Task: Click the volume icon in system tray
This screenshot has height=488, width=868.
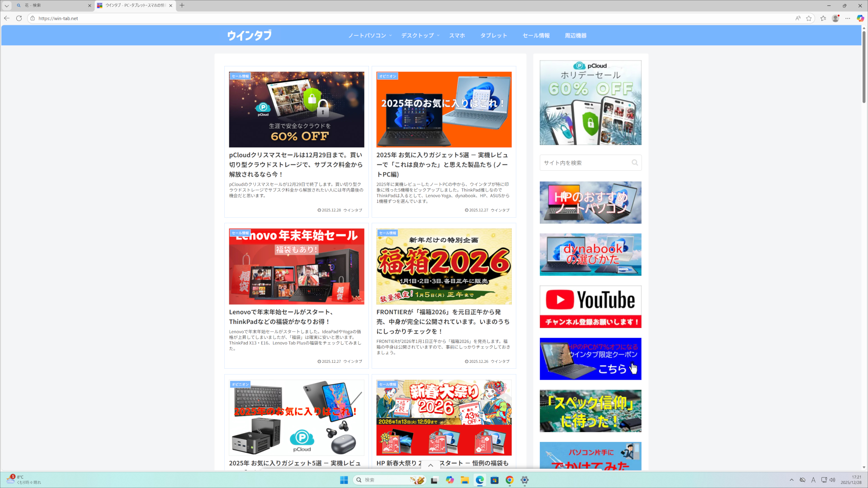Action: [835, 480]
